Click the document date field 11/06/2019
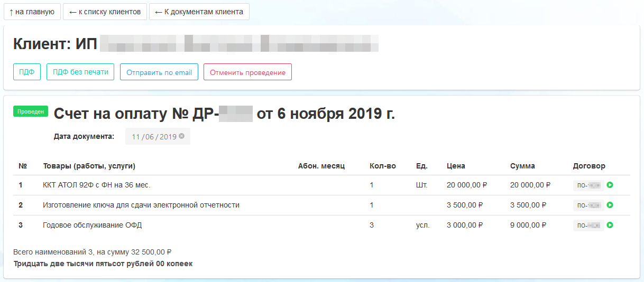 point(154,137)
